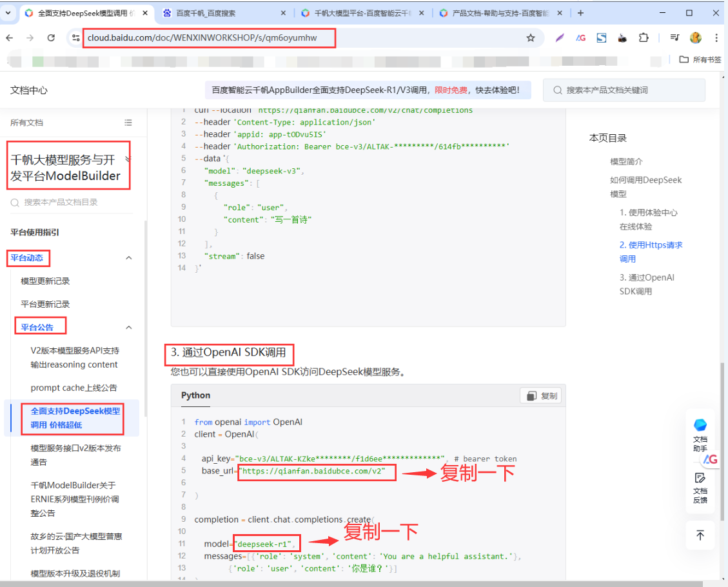Click the "deepseek-r1" model value
728x587 pixels.
(264, 544)
